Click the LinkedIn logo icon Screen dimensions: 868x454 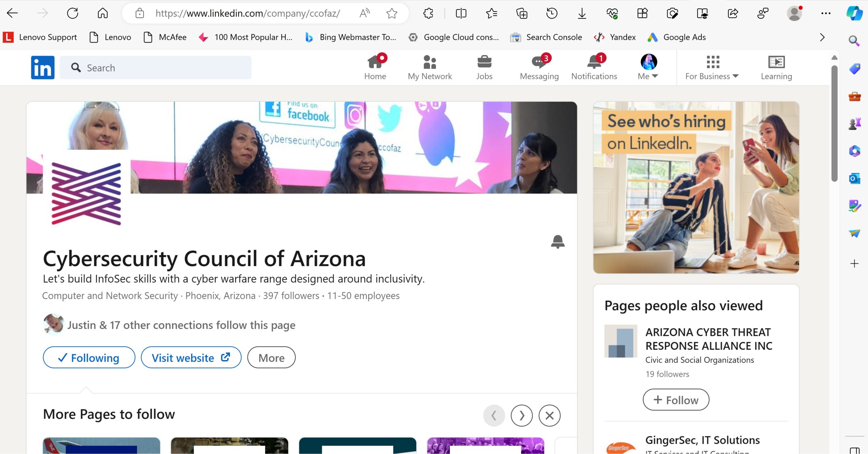[x=42, y=68]
